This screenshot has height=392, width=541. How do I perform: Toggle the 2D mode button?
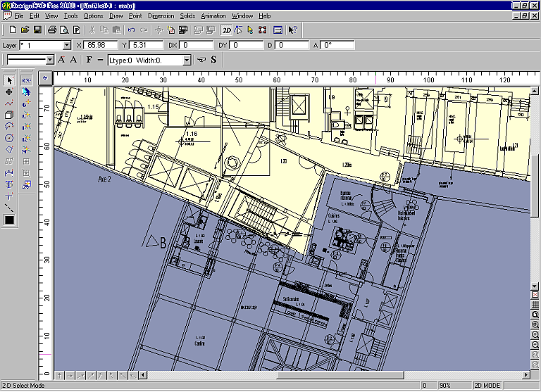coord(226,30)
